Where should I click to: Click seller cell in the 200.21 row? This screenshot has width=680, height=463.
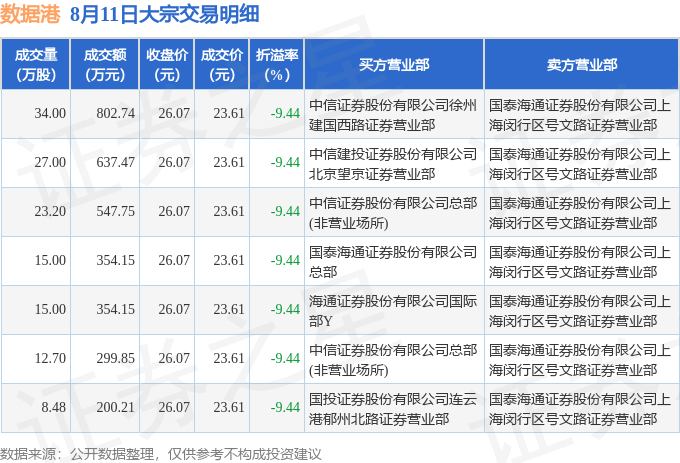point(580,409)
